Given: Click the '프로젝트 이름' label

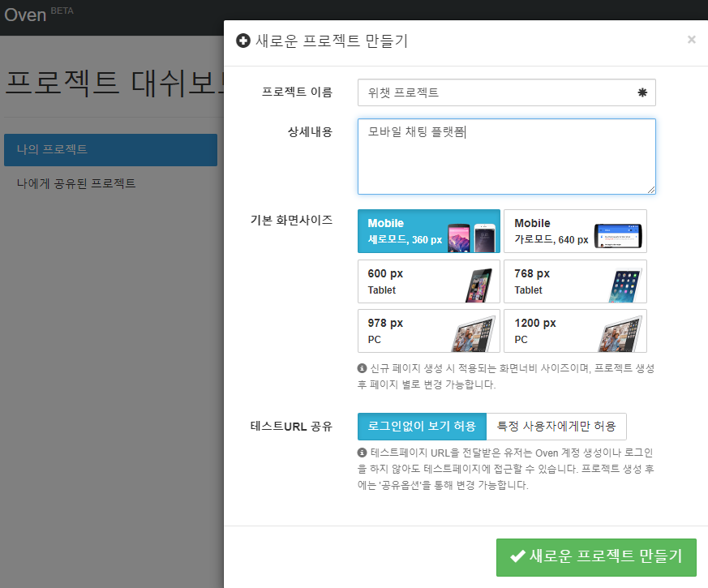Looking at the screenshot, I should (297, 92).
